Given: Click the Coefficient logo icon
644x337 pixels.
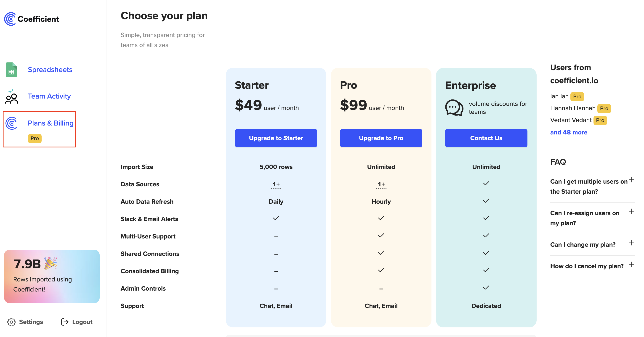Looking at the screenshot, I should click(x=10, y=19).
